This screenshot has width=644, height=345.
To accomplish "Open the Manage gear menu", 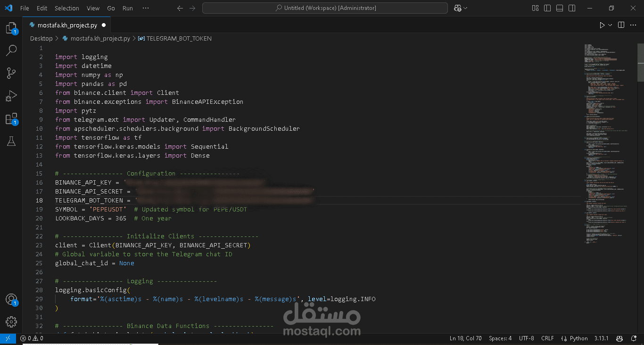I will [x=11, y=322].
